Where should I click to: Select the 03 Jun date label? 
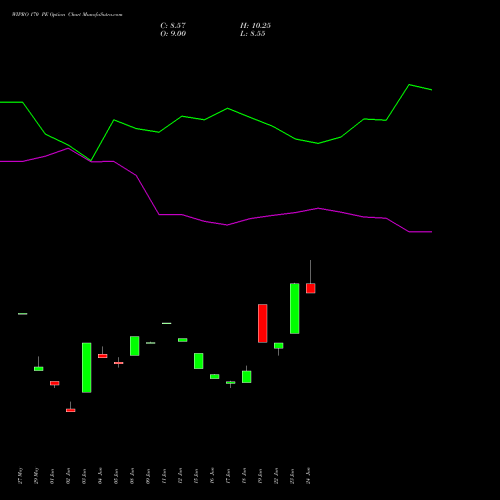pyautogui.click(x=85, y=476)
